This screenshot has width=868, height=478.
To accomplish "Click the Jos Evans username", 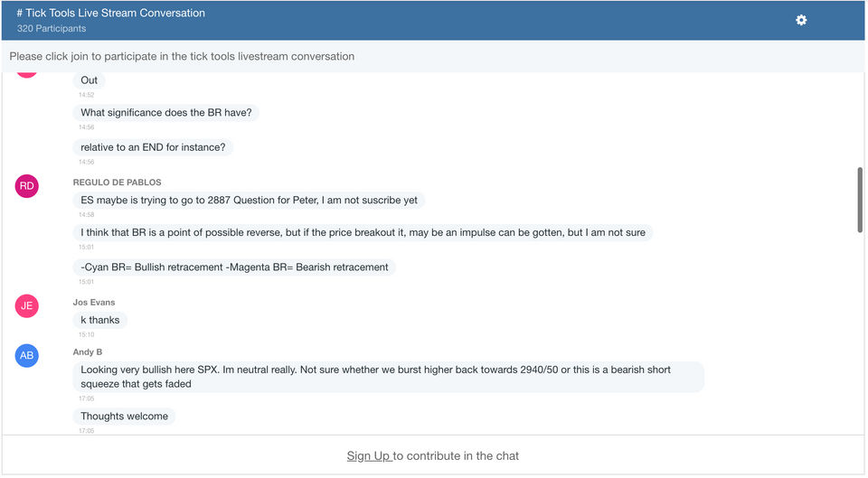I will coord(94,303).
